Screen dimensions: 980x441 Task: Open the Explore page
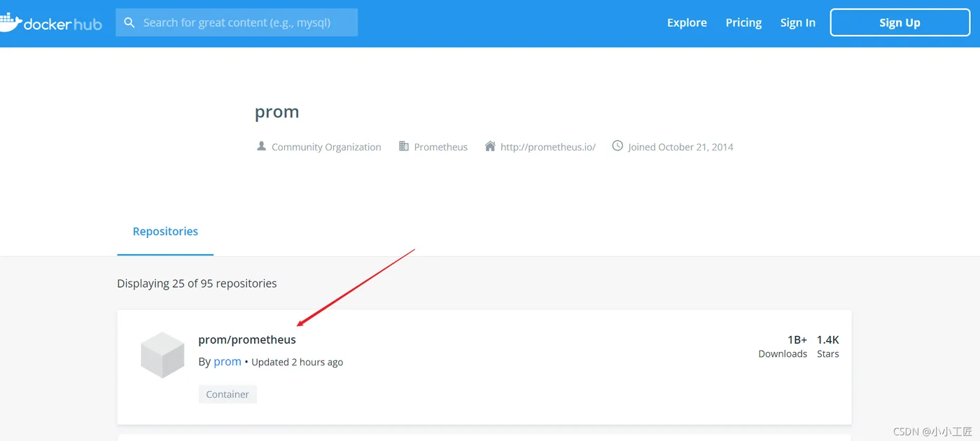pos(687,22)
